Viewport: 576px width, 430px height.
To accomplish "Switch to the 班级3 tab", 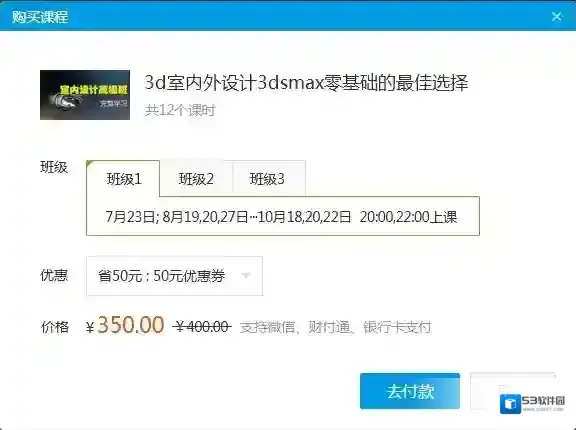I will tap(267, 179).
